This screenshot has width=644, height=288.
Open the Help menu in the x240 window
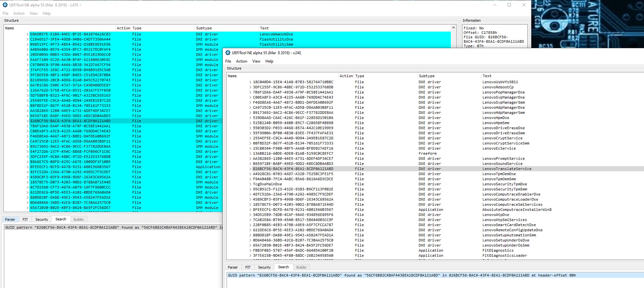[270, 61]
